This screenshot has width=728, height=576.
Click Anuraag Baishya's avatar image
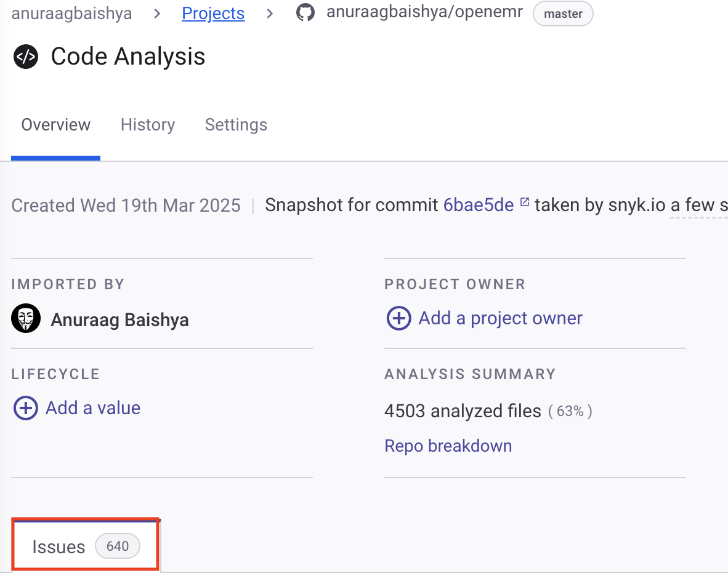coord(26,319)
